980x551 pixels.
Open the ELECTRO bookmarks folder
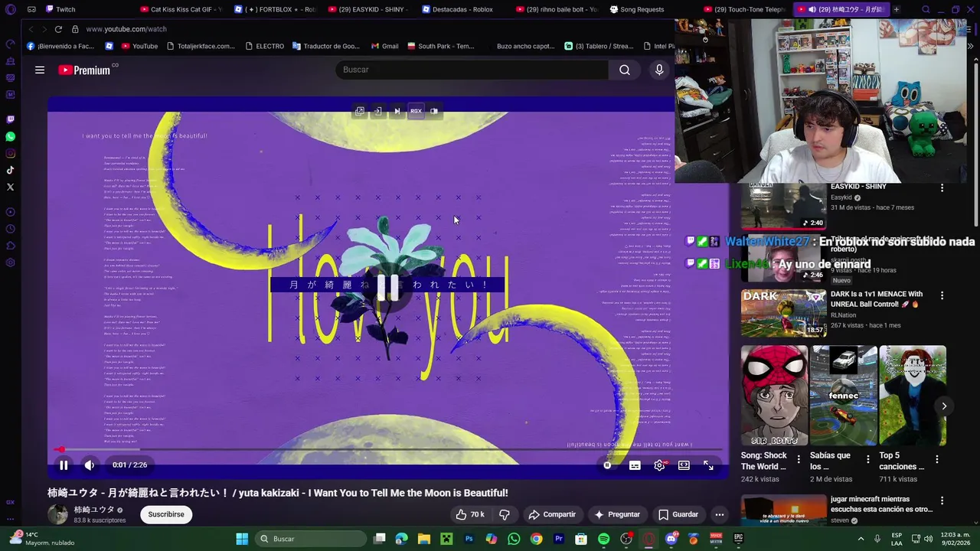point(264,46)
